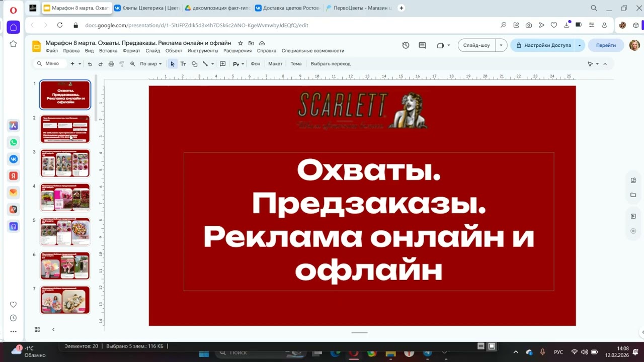The height and width of the screenshot is (362, 644).
Task: Expand video call options arrow
Action: 448,45
